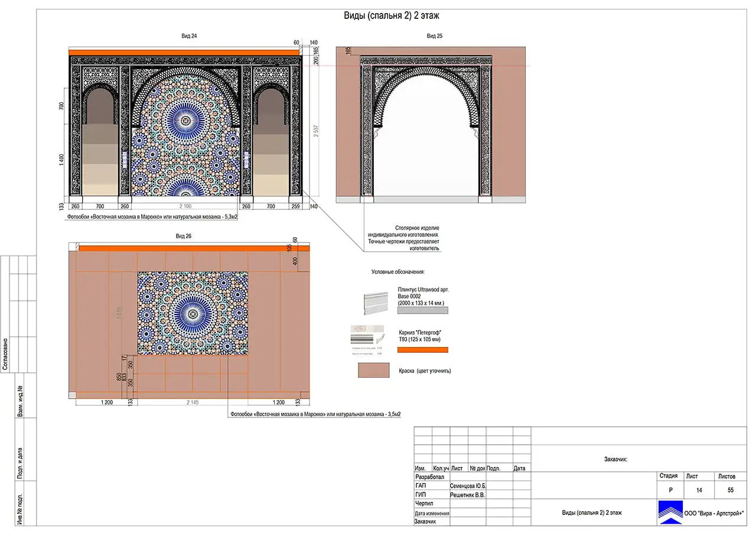Image resolution: width=756 pixels, height=535 pixels.
Task: Click the title block text Виды (спальня 2) 2 этаж
Action: 591,513
